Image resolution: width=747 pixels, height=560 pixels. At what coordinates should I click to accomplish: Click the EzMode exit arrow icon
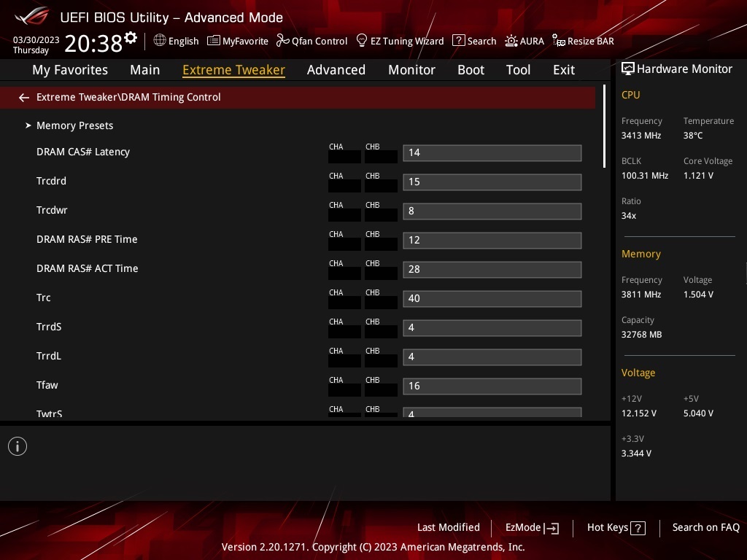(551, 528)
